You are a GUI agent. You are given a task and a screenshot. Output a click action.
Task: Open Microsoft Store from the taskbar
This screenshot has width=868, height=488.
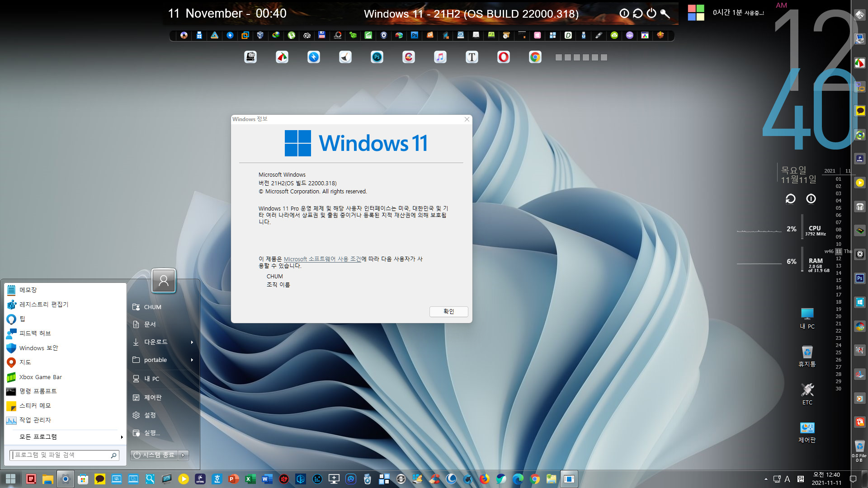coord(83,479)
